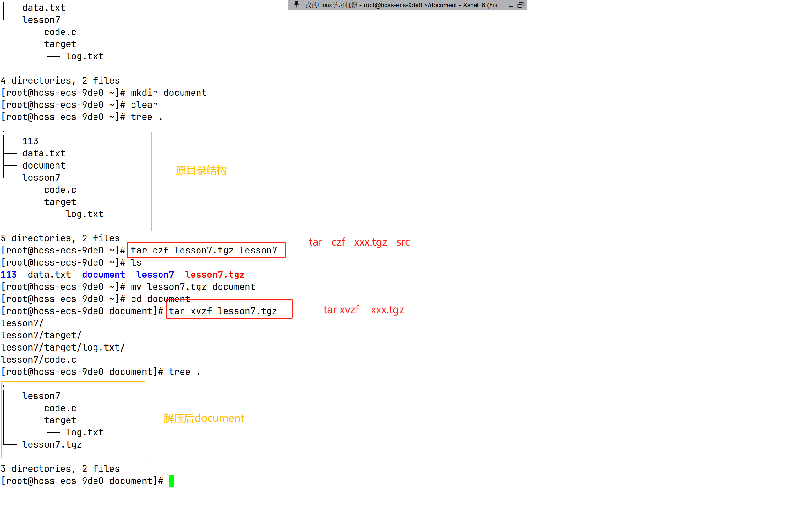Click the 'mkdir document' command
The image size is (812, 507).
click(169, 93)
